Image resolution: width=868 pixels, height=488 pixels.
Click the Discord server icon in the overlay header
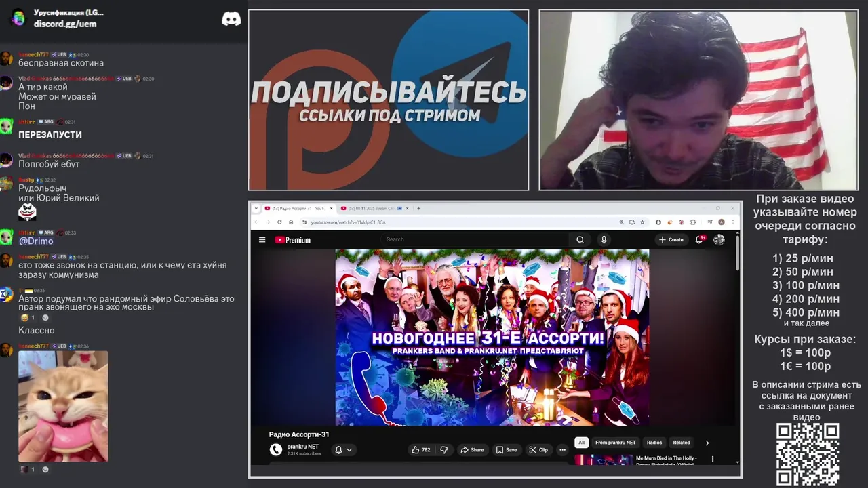tap(18, 18)
